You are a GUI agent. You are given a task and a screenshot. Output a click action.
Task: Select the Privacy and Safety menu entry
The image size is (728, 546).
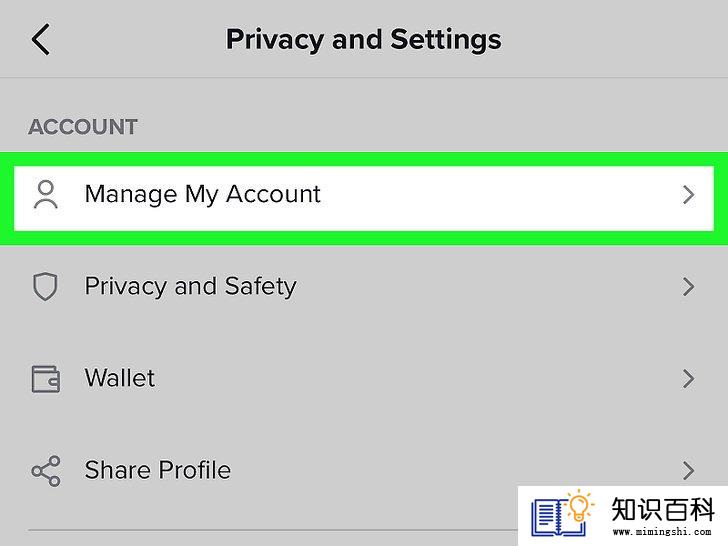point(364,286)
